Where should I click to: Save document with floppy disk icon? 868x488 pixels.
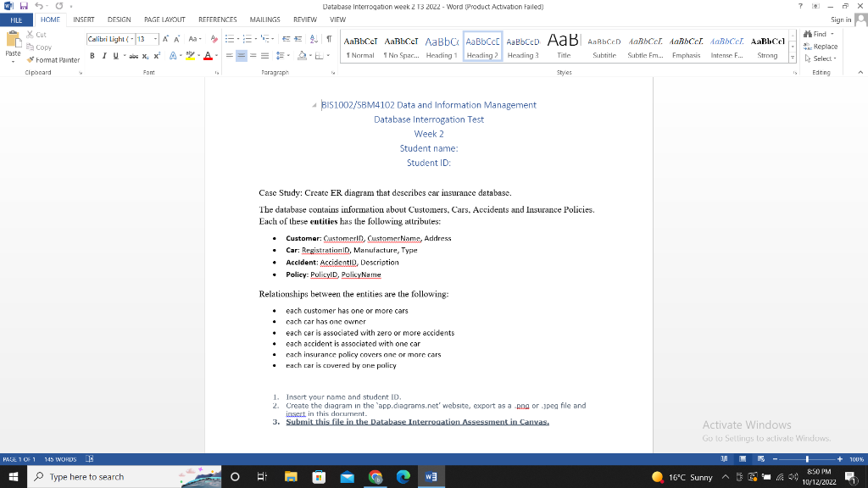pos(24,6)
